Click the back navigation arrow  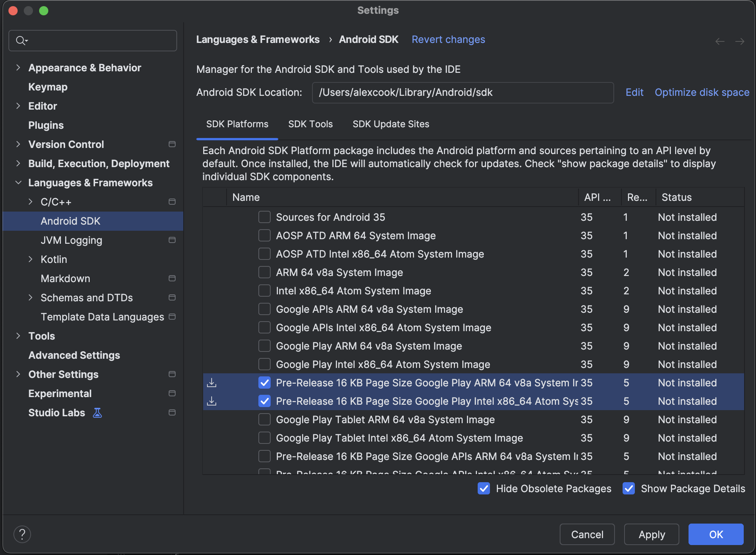coord(719,41)
